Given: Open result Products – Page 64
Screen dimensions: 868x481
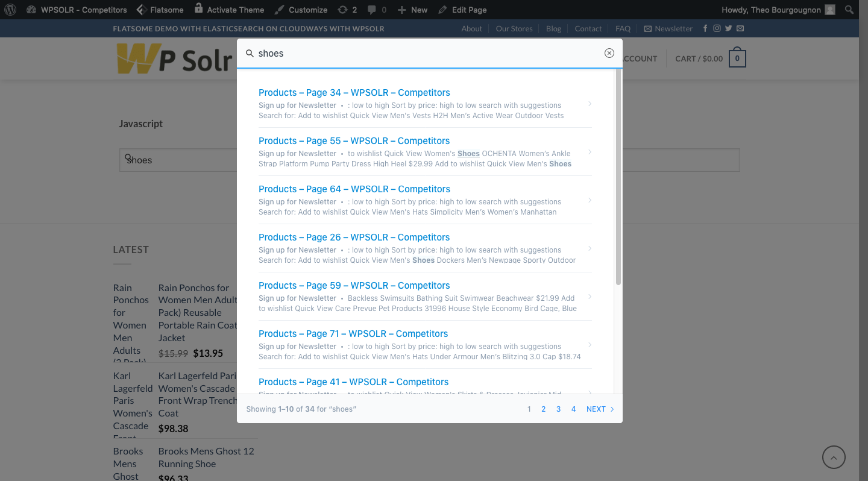Looking at the screenshot, I should [x=354, y=189].
